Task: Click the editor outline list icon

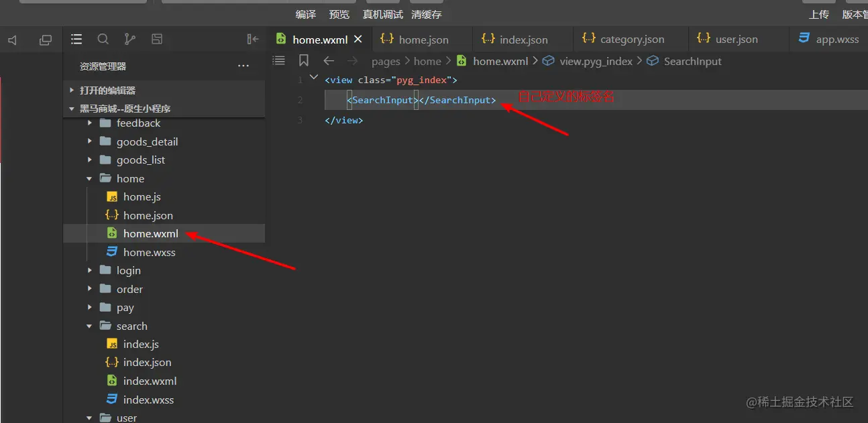Action: (x=279, y=60)
